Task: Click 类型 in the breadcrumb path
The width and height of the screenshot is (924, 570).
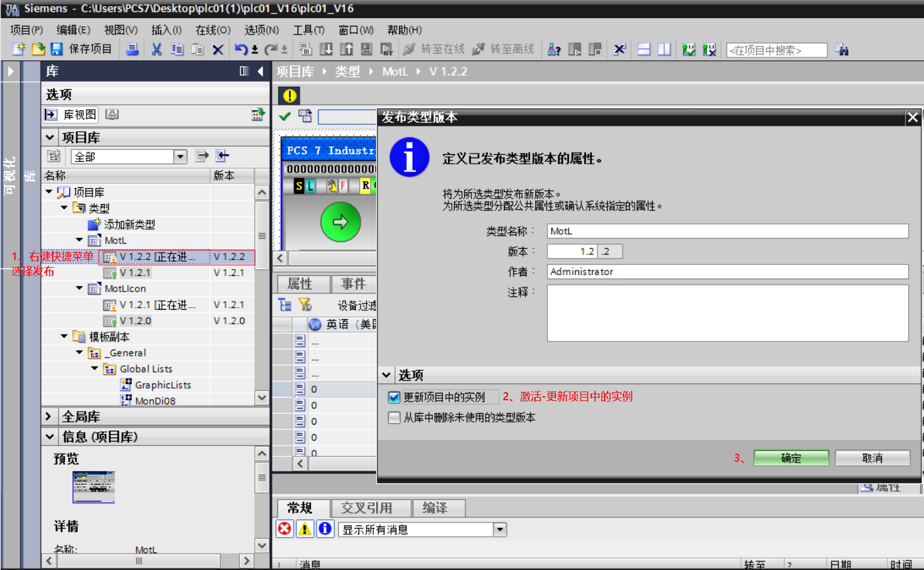Action: tap(348, 72)
